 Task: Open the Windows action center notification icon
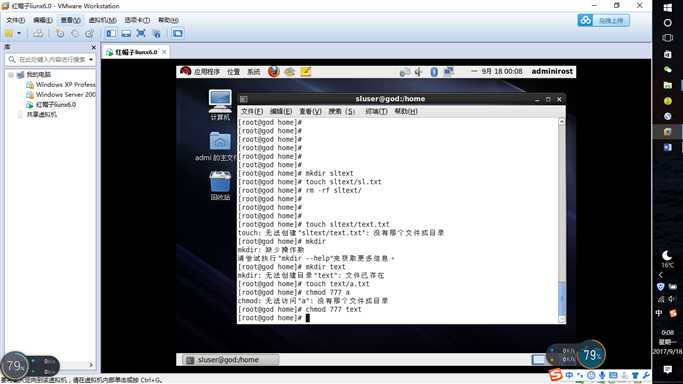667,369
